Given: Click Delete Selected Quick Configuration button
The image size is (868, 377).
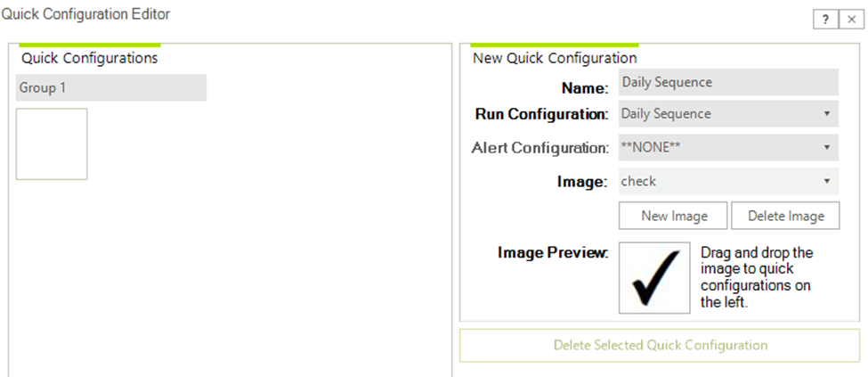Looking at the screenshot, I should 660,345.
